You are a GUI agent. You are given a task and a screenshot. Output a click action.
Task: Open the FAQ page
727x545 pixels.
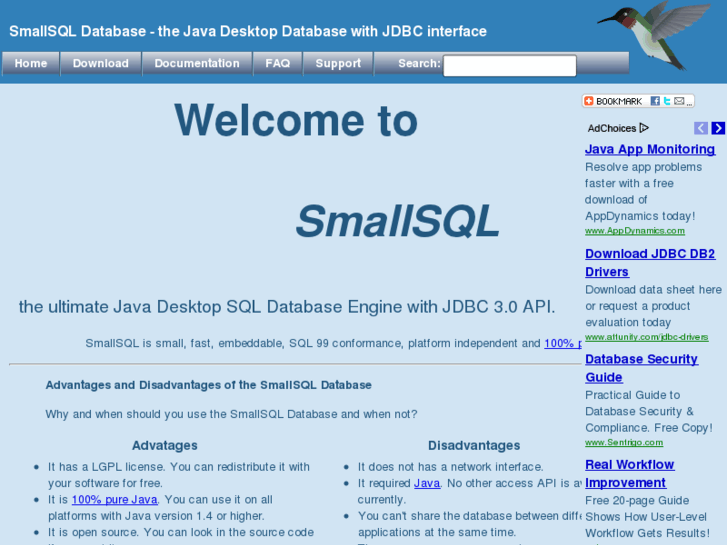point(278,64)
